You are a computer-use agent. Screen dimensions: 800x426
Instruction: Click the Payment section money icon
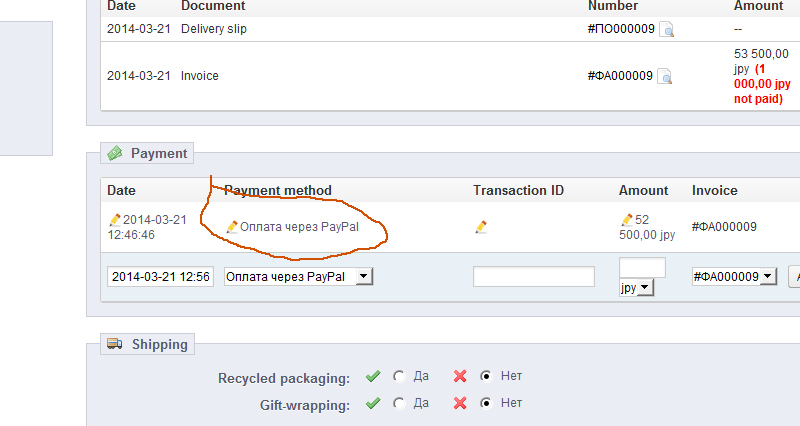click(115, 153)
